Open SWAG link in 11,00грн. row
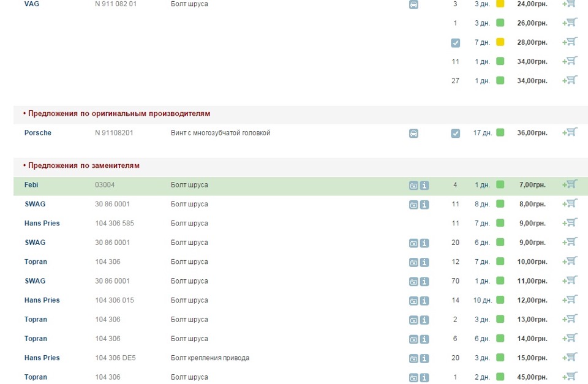Image resolution: width=588 pixels, height=384 pixels. 35,280
